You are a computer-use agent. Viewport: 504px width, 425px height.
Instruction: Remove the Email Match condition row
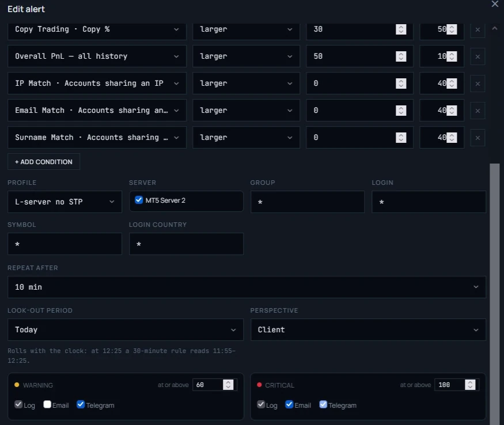point(478,111)
